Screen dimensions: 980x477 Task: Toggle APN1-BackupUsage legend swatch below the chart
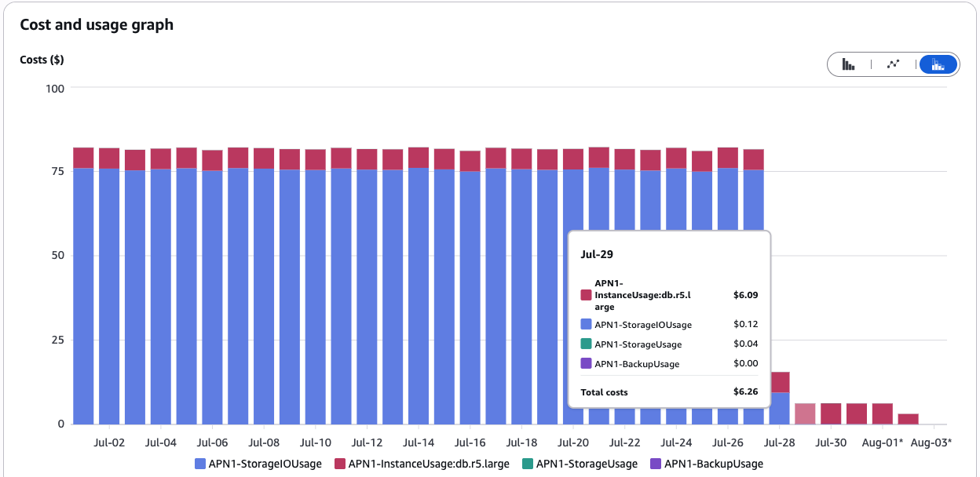coord(656,464)
